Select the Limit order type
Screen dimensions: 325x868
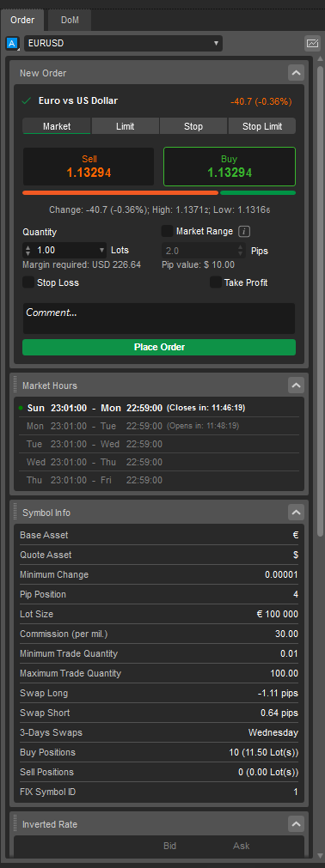(126, 126)
